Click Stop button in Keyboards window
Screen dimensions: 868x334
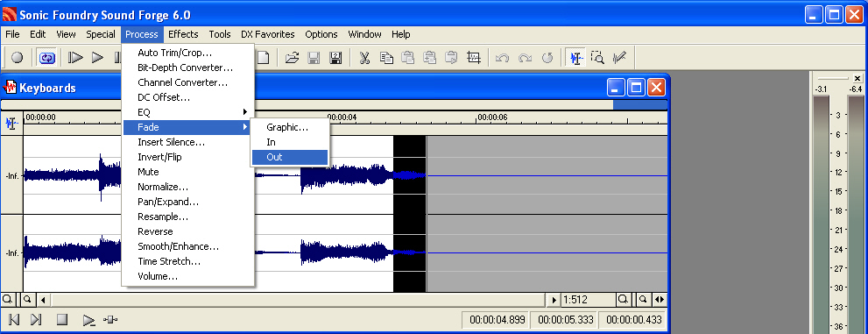(62, 320)
